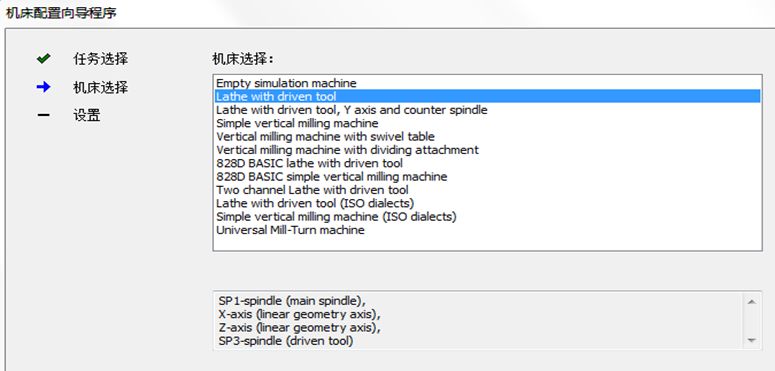This screenshot has height=371, width=775.
Task: Click the dash icon beside 设置
Action: (x=43, y=116)
